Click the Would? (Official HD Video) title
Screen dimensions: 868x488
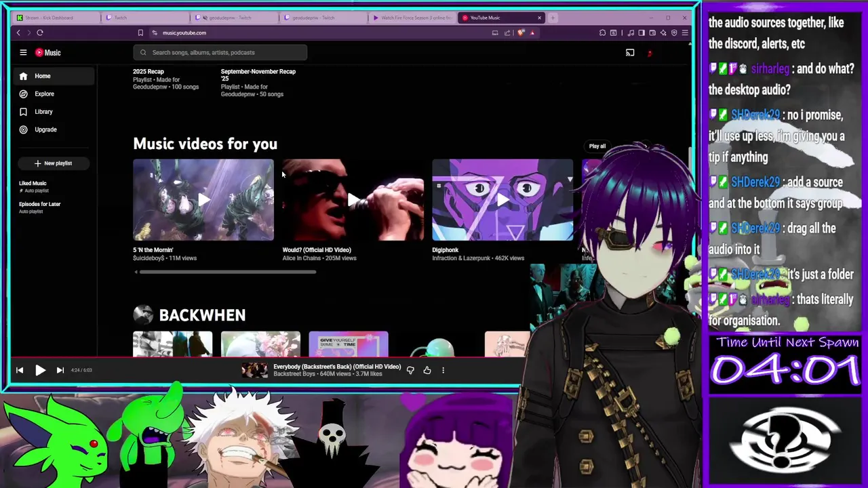[317, 250]
